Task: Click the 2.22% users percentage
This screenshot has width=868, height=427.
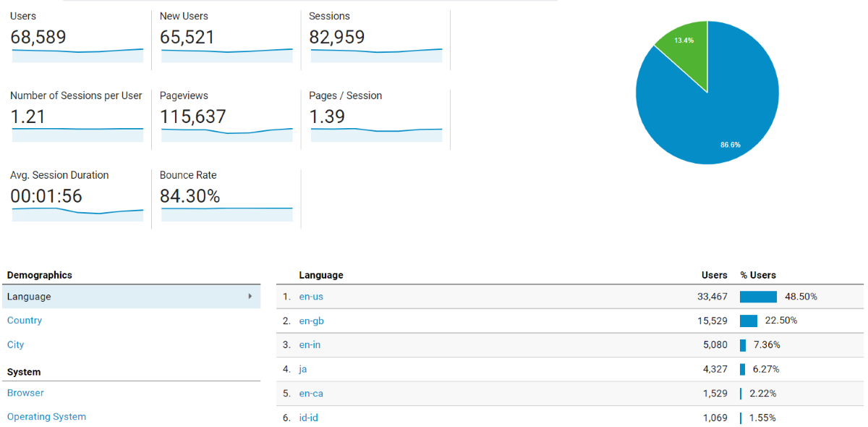Action: (762, 394)
